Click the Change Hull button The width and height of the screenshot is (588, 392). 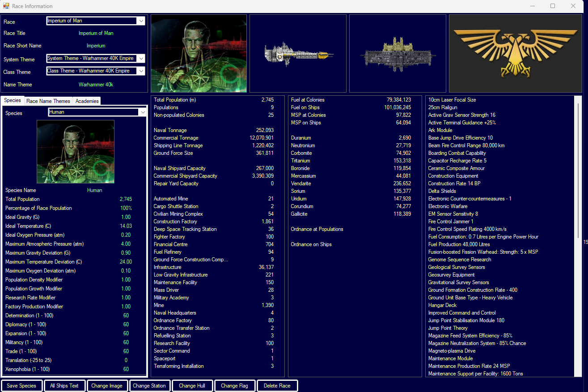(192, 386)
